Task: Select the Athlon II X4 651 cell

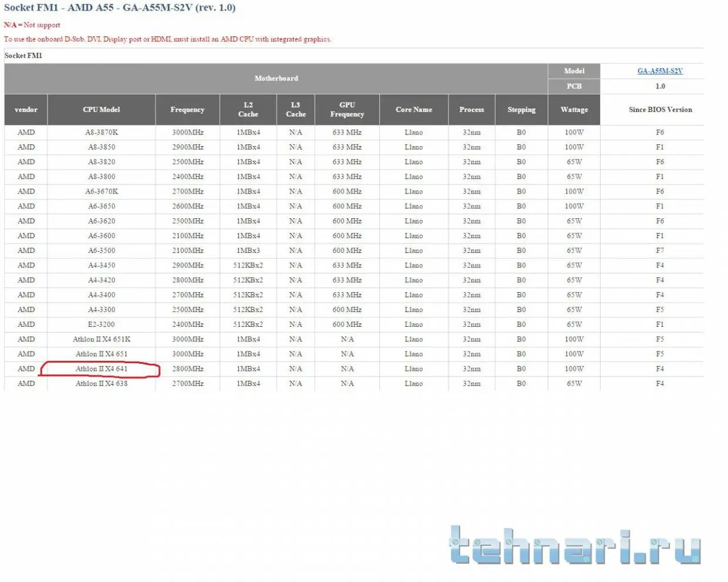Action: click(102, 354)
